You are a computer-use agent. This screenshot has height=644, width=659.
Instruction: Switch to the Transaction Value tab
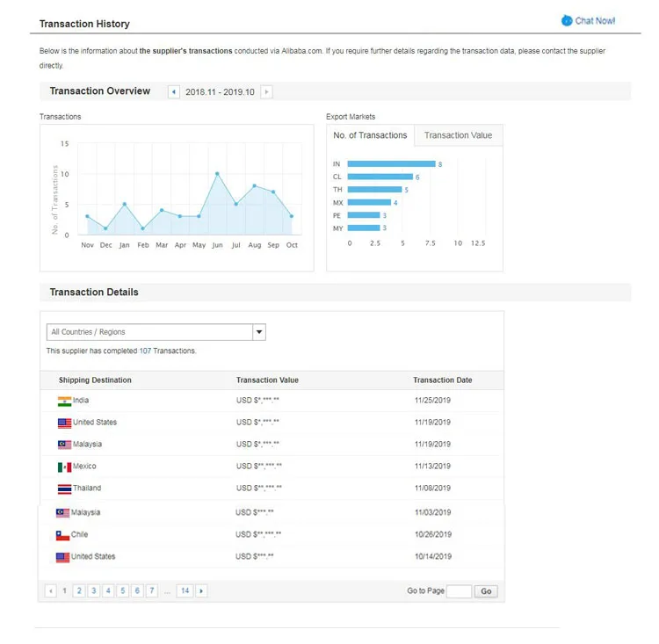pyautogui.click(x=458, y=135)
